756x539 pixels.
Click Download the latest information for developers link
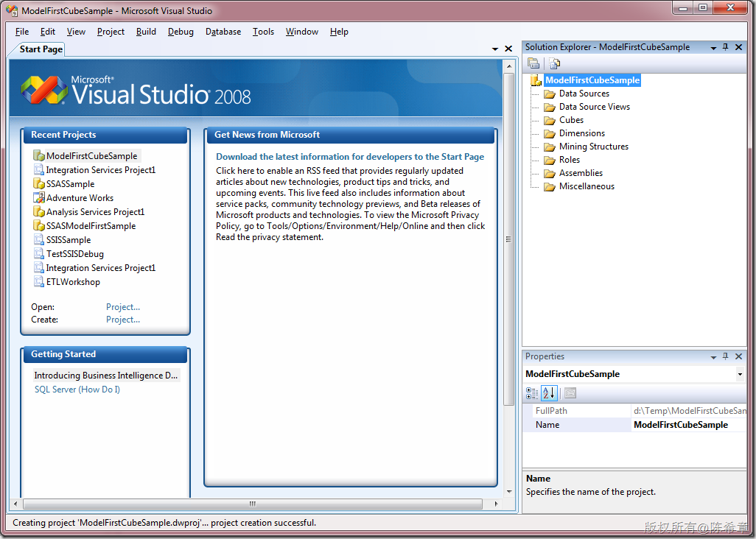tap(350, 157)
